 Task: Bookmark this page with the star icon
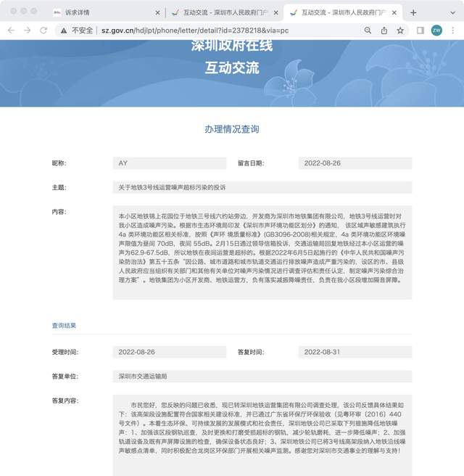[x=400, y=30]
